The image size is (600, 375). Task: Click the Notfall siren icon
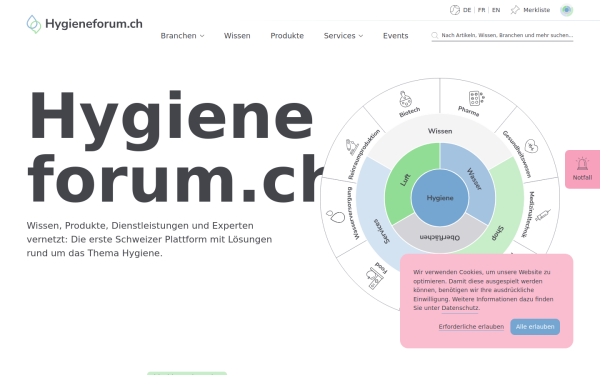[582, 164]
